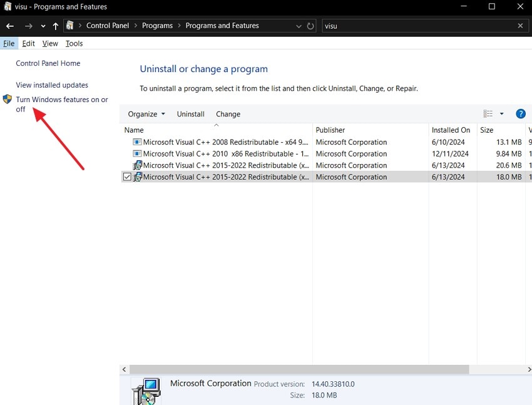Click the 13.1 MB size cell
532x405 pixels.
[509, 142]
